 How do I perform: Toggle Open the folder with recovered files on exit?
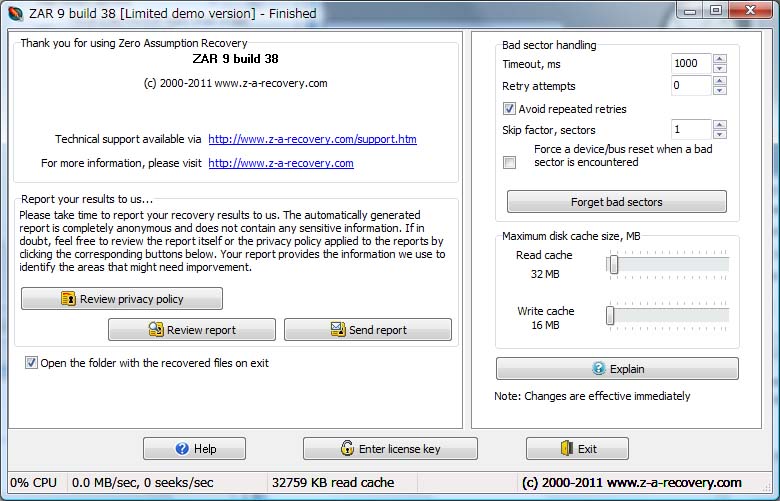pos(31,363)
